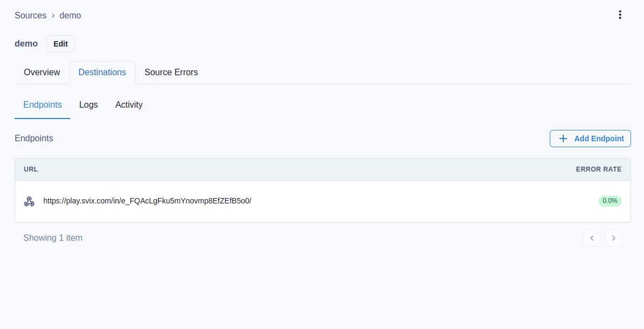
Task: Select the Destinations tab
Action: [102, 72]
